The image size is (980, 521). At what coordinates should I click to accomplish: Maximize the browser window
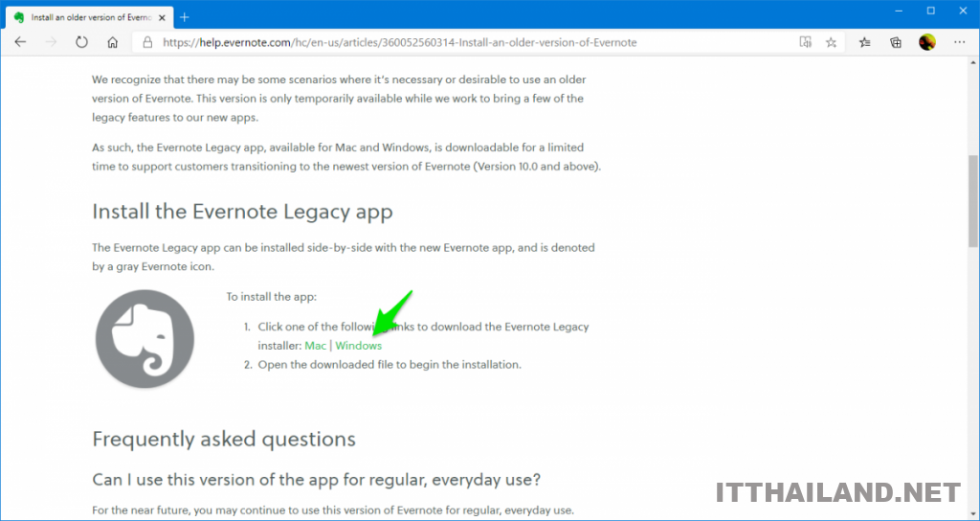point(930,11)
